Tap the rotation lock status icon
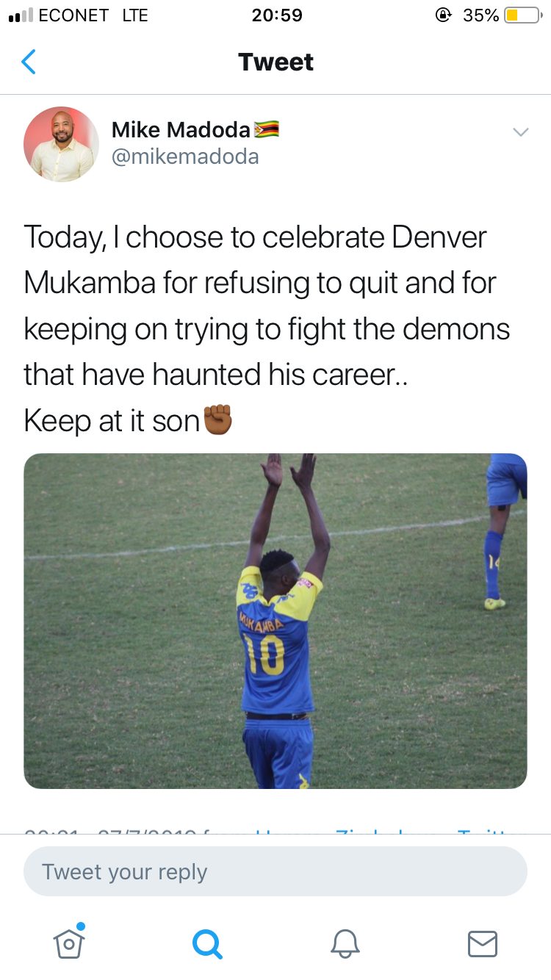 (443, 15)
